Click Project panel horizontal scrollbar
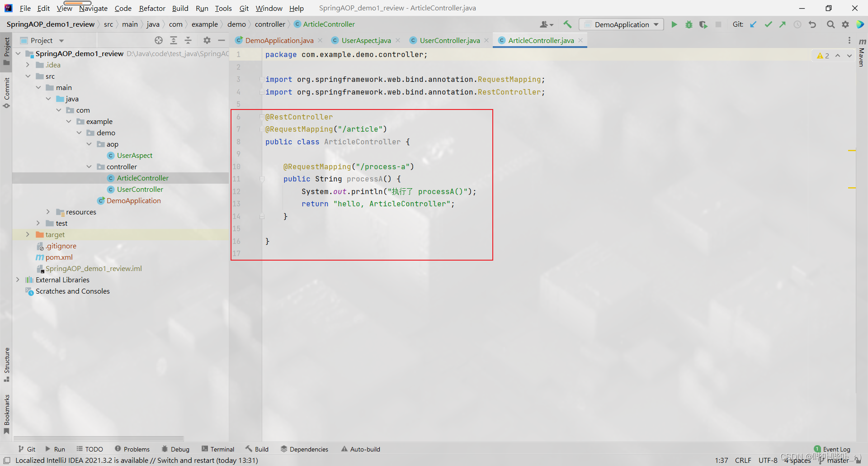Viewport: 868px width, 466px height. [99, 438]
